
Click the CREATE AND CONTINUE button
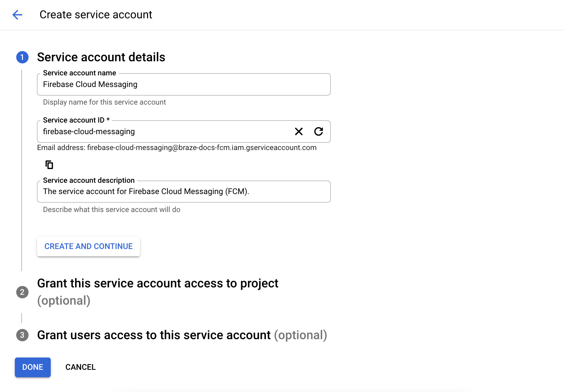88,247
